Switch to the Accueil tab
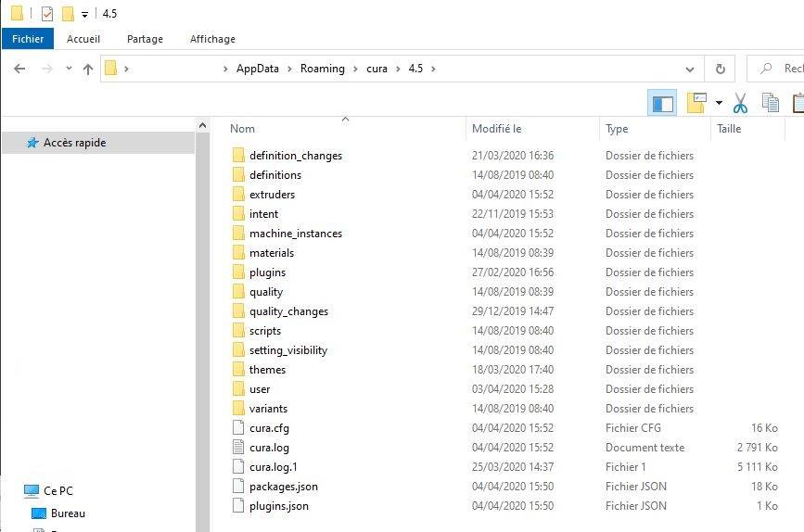804x532 pixels. [x=83, y=39]
